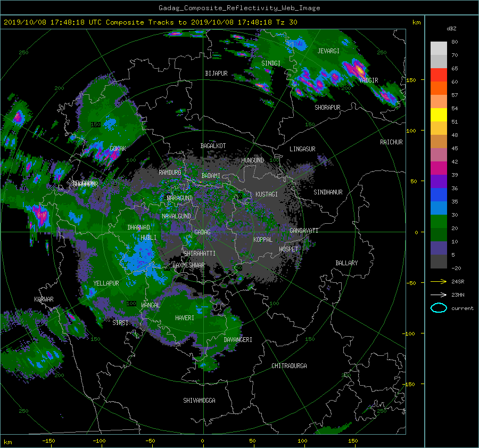Click the BADAMI city label

(211, 176)
